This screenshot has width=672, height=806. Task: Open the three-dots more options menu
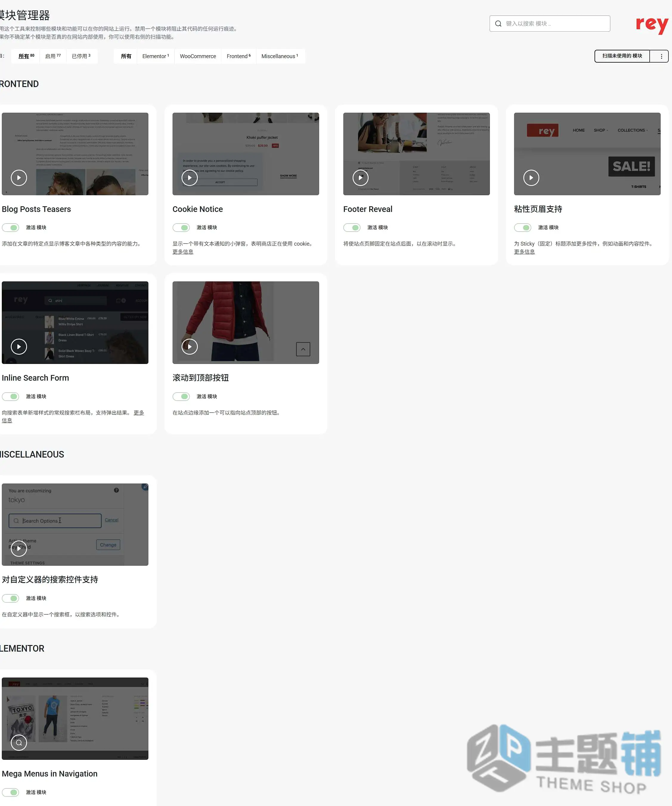661,56
